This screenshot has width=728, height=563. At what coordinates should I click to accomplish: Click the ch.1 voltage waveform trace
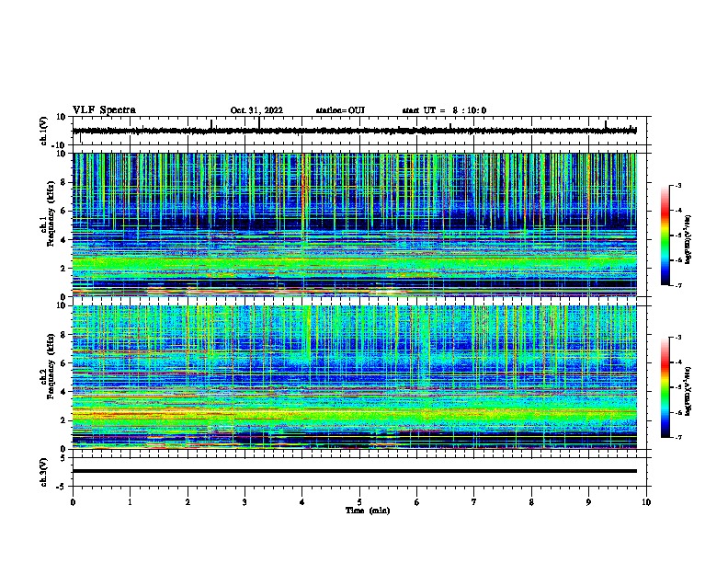tap(354, 131)
